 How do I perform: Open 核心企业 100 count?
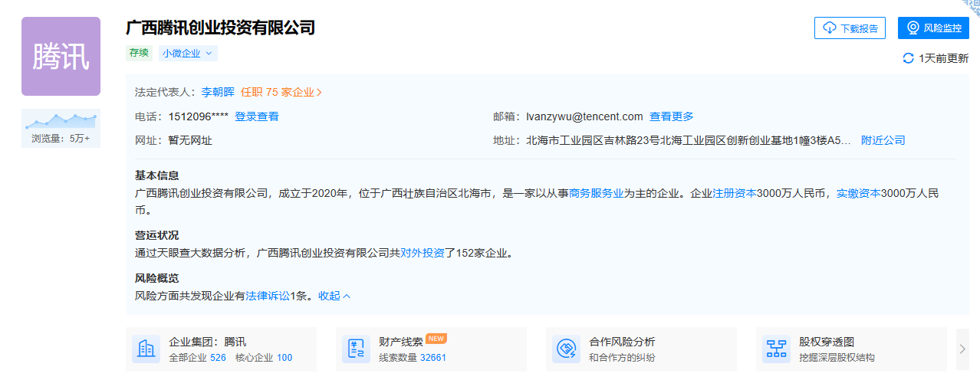coord(264,358)
